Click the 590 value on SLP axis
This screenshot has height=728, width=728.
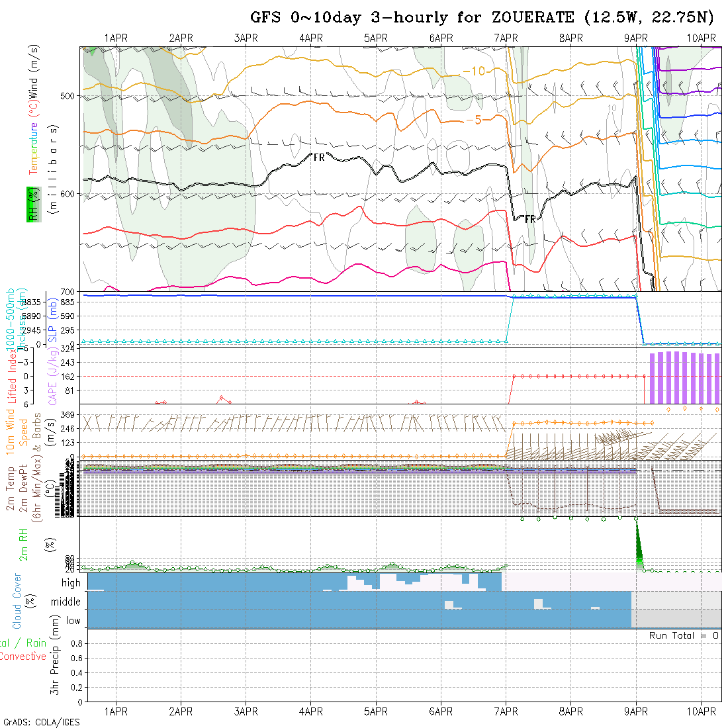pos(68,316)
